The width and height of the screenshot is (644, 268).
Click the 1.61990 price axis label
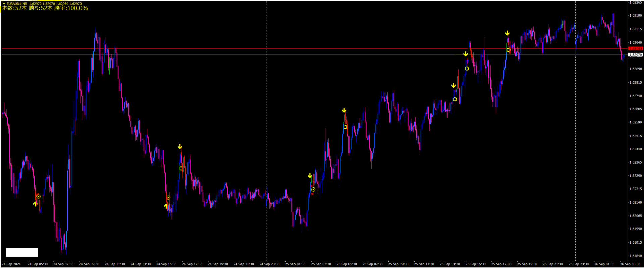click(x=636, y=229)
